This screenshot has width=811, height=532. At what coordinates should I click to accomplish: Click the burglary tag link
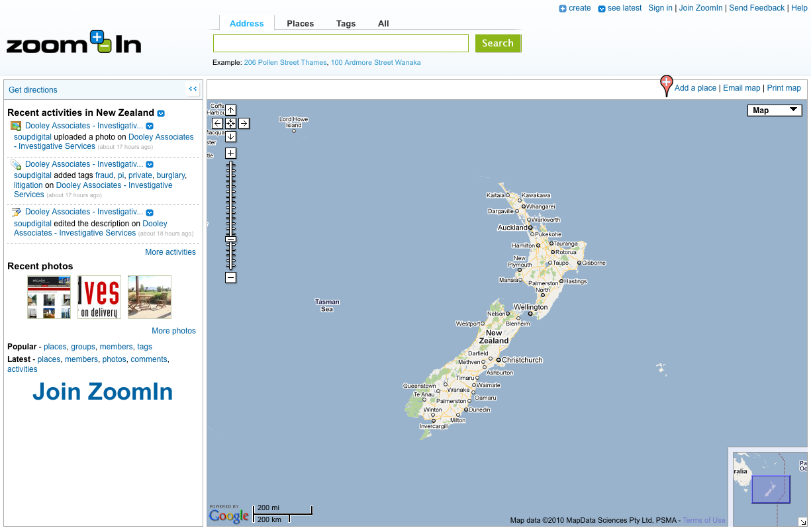coord(171,175)
